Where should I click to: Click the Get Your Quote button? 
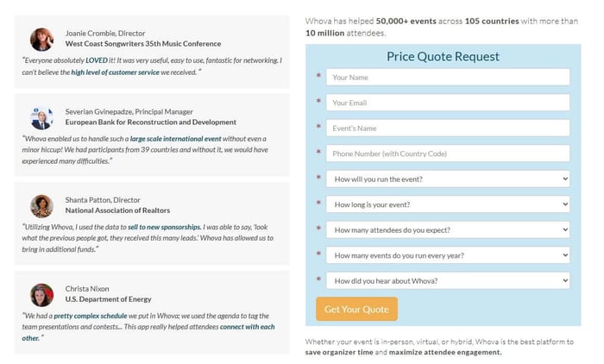coord(356,309)
